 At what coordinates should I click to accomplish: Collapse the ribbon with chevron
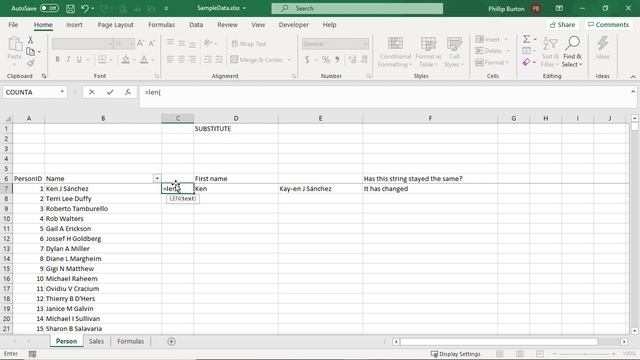coord(633,76)
